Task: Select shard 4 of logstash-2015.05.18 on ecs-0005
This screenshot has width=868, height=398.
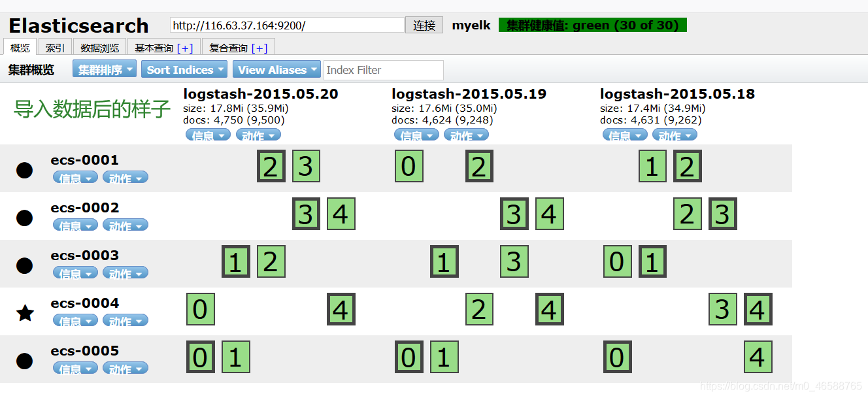Action: pyautogui.click(x=758, y=357)
